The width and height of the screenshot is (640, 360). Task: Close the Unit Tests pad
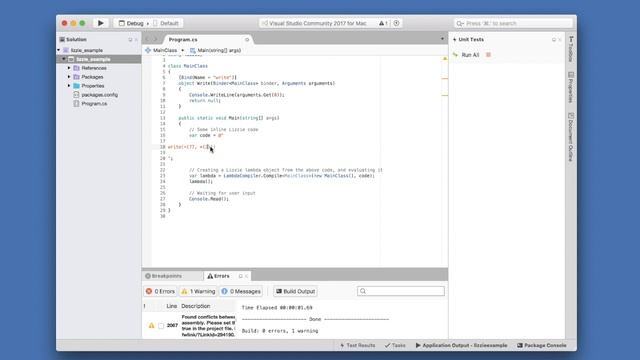[560, 40]
